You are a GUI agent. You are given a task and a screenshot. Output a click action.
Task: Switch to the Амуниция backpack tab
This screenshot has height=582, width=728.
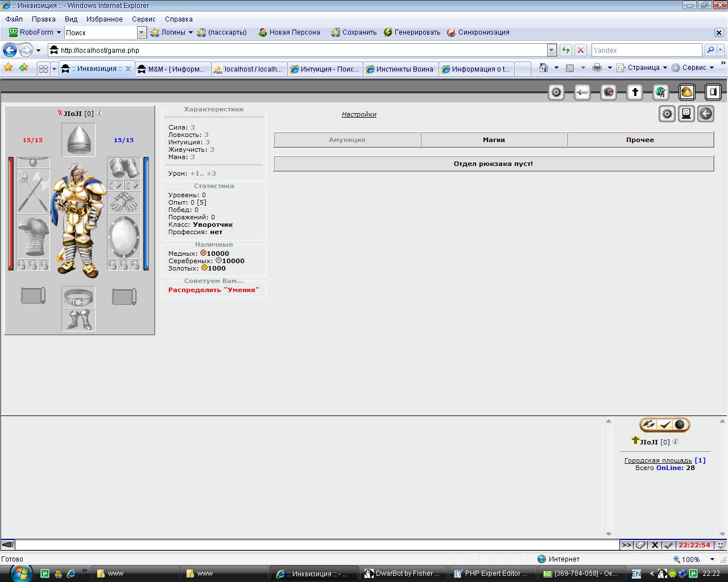(348, 140)
